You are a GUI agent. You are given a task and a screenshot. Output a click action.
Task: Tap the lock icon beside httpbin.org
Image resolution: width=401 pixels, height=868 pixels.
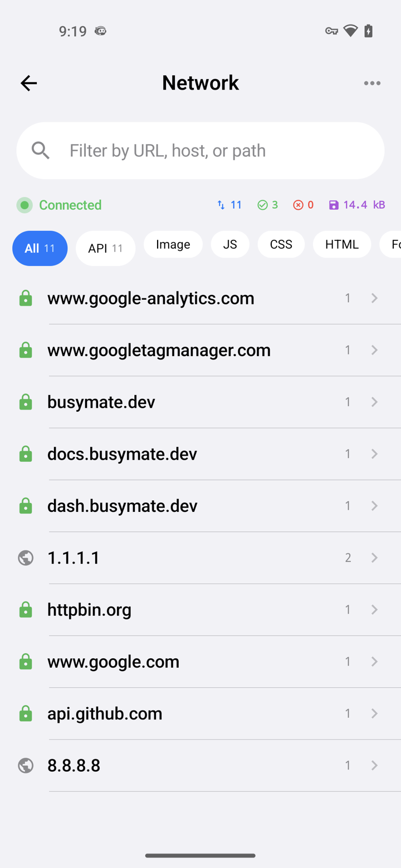tap(26, 610)
